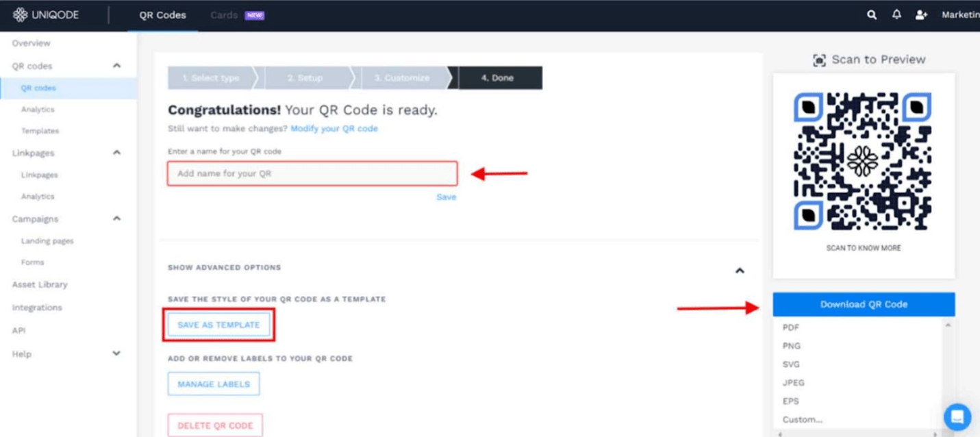The height and width of the screenshot is (437, 980).
Task: Click the Download QR Code button
Action: 864,305
